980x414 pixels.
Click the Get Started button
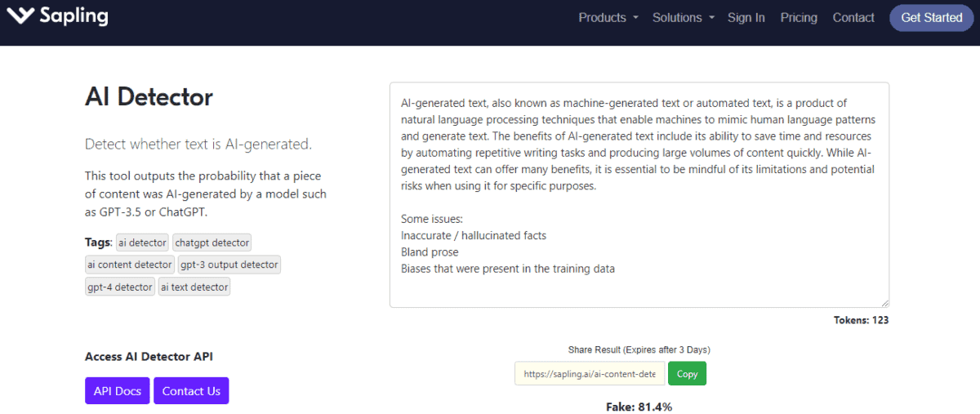(x=931, y=17)
